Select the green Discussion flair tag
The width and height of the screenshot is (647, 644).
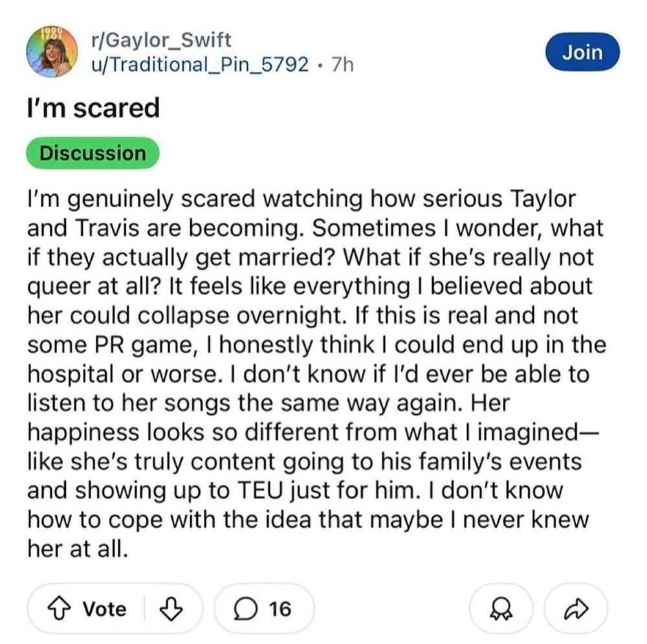click(x=92, y=153)
